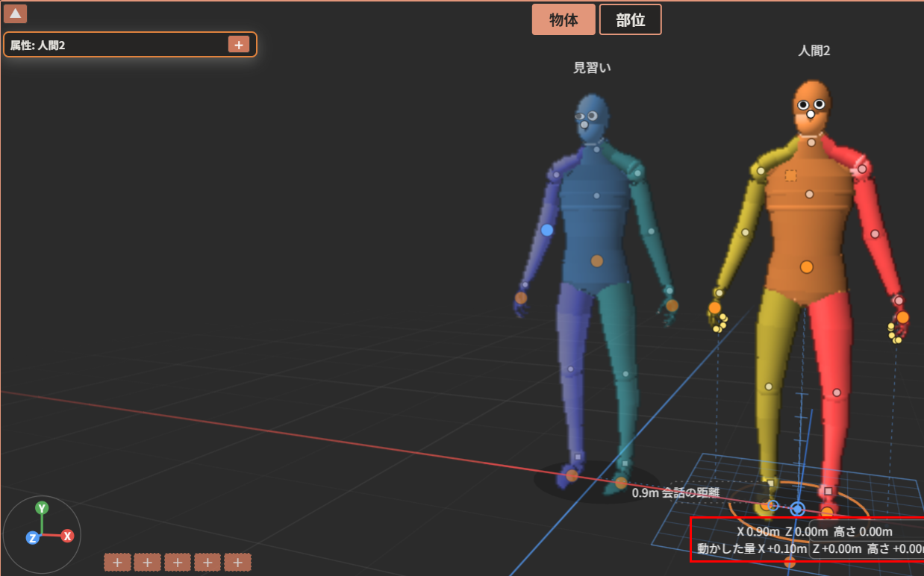Select the 人間2 name label above figure
Viewport: 924px width, 576px height.
coord(814,51)
